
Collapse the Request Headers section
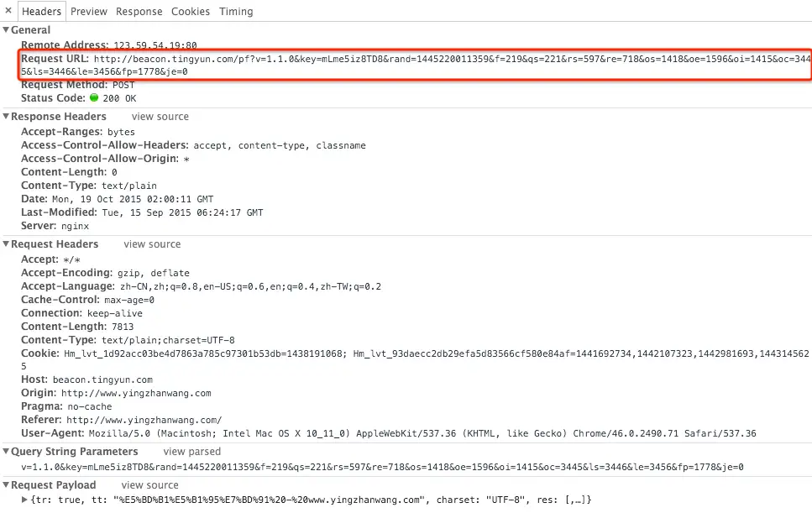(6, 244)
